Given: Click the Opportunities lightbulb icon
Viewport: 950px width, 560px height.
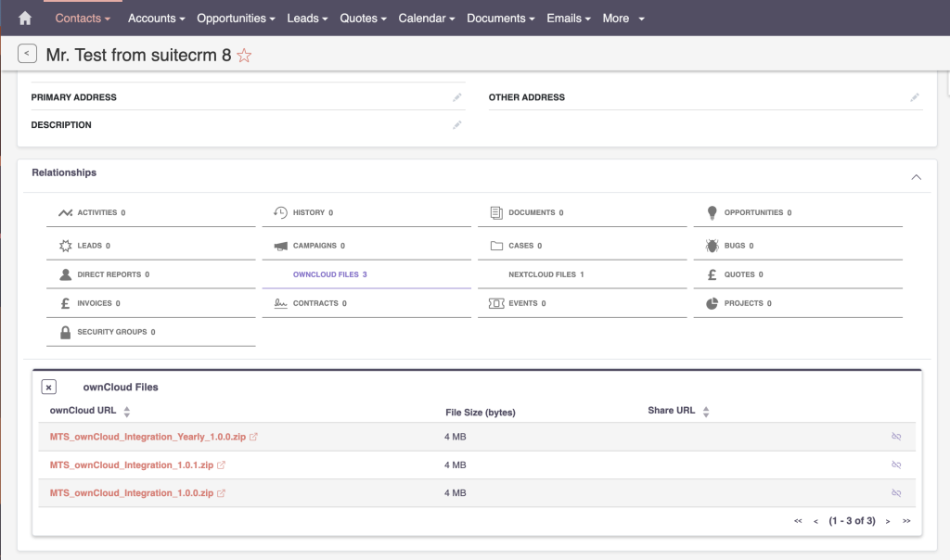Looking at the screenshot, I should pyautogui.click(x=710, y=211).
